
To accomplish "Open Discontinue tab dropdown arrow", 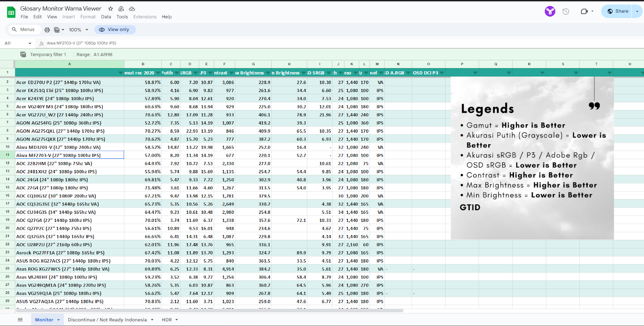I will (x=152, y=320).
